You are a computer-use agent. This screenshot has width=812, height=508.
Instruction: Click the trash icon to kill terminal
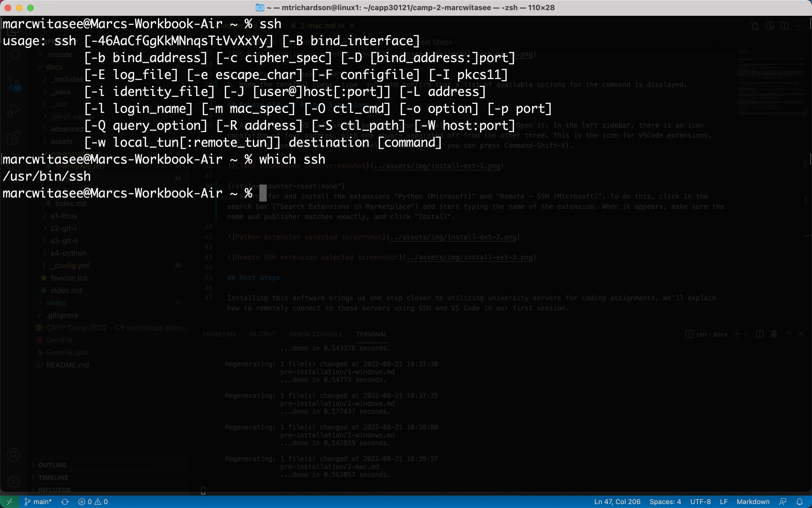tap(774, 334)
